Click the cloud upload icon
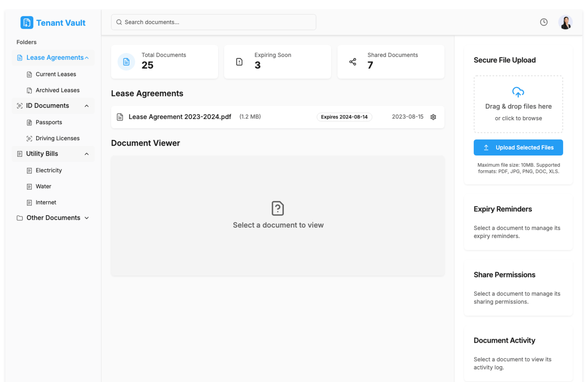 point(518,92)
